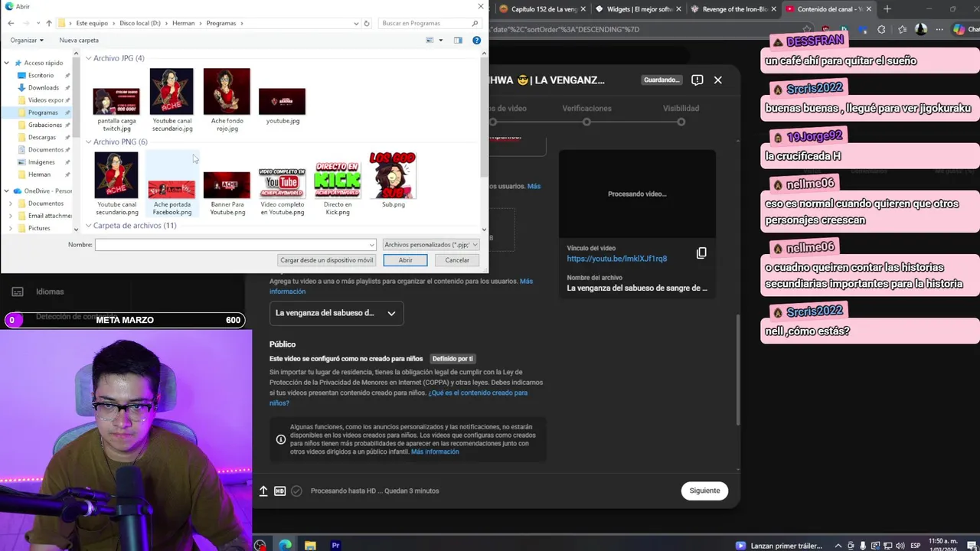Open Microsoft Edge from taskbar
Viewport: 980px width, 551px height.
click(x=285, y=545)
